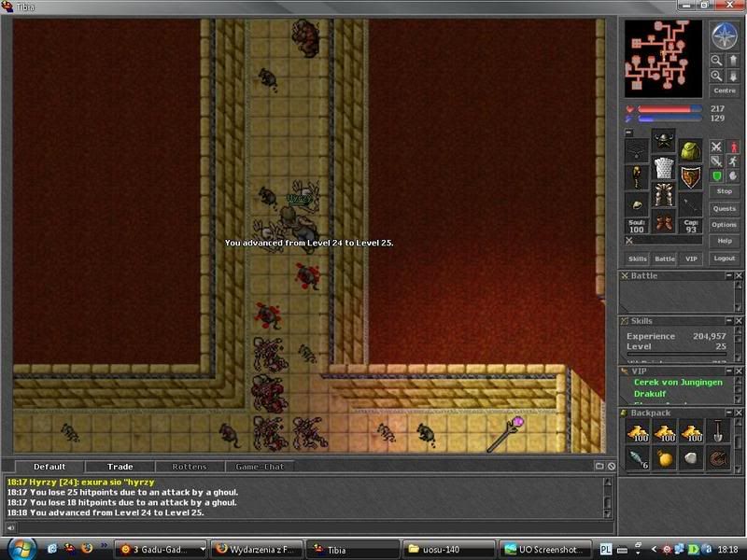Click the ring equipment slot

[x=637, y=204]
